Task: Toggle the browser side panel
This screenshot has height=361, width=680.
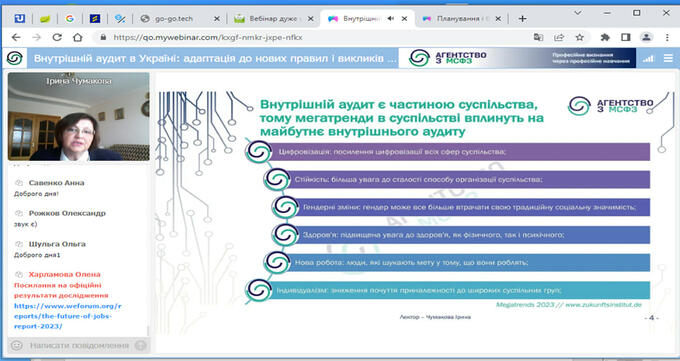Action: pyautogui.click(x=625, y=37)
